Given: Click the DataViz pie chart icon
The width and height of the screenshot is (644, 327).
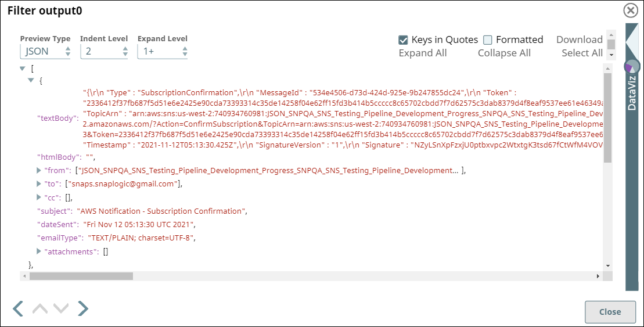Looking at the screenshot, I should tap(632, 67).
